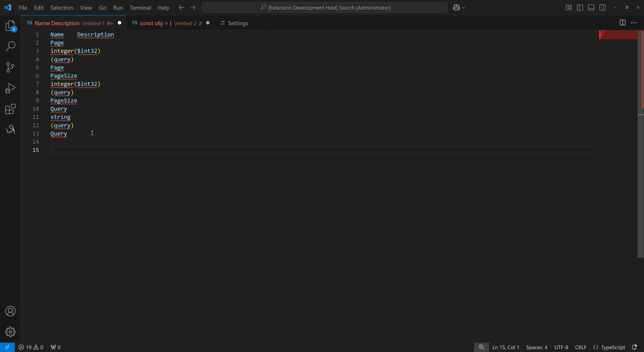This screenshot has height=352, width=644.
Task: Open the Manage gear icon
Action: [10, 332]
